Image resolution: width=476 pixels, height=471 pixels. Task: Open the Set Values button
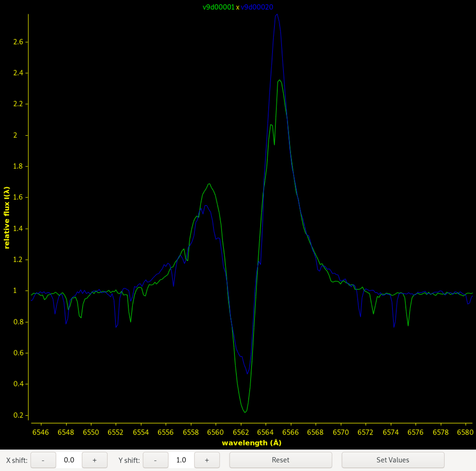point(393,460)
